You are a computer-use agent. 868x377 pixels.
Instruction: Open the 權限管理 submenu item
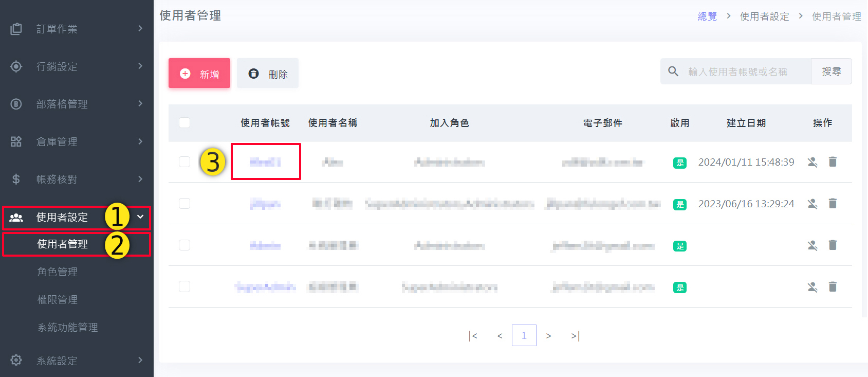pyautogui.click(x=58, y=299)
